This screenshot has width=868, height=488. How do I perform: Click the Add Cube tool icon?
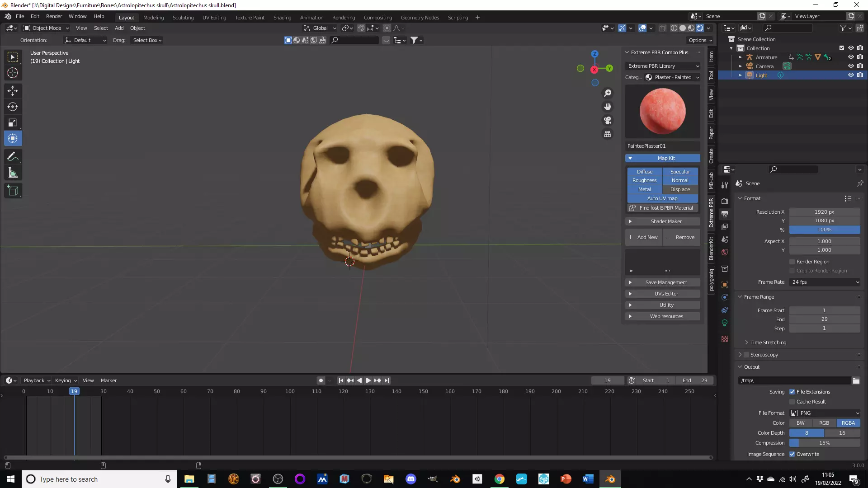13,191
